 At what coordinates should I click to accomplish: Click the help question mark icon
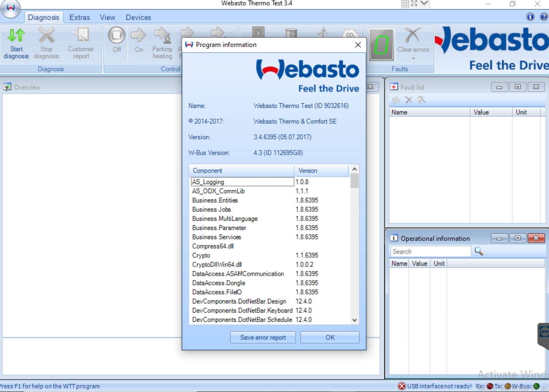pyautogui.click(x=544, y=17)
